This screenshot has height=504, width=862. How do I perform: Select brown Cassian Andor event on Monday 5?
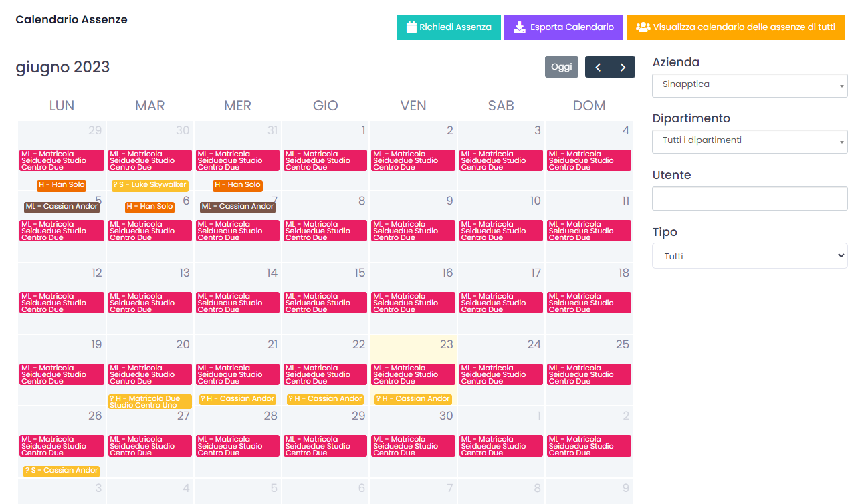click(x=62, y=207)
